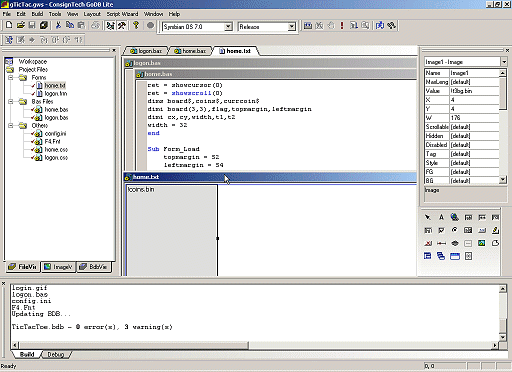Click the W property value 176

pos(474,118)
